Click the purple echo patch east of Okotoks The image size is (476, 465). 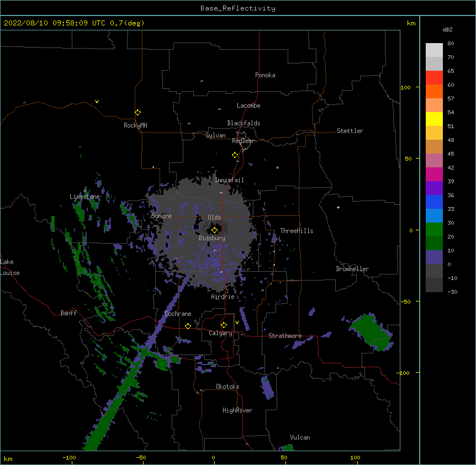[x=267, y=388]
